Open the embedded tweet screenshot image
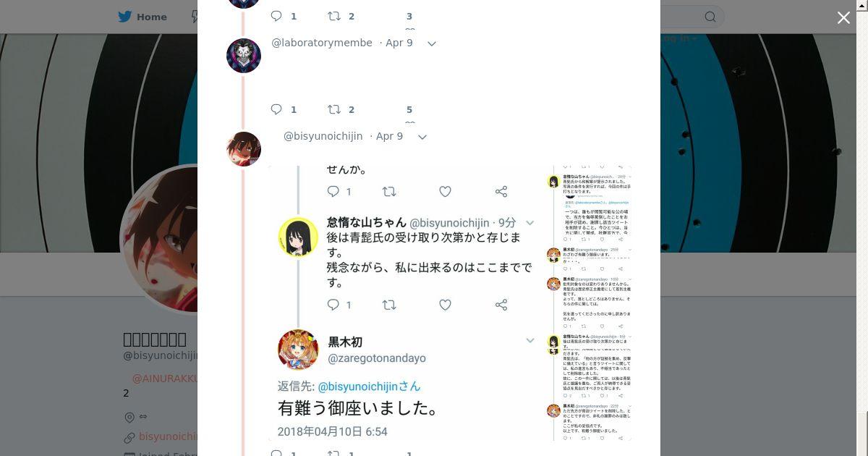Screen dimensions: 868x456 (x=450, y=303)
